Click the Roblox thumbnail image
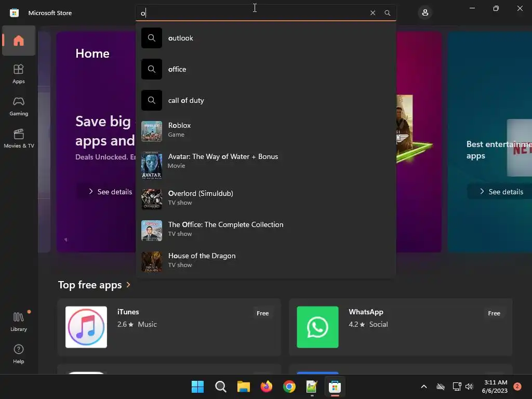 (152, 131)
